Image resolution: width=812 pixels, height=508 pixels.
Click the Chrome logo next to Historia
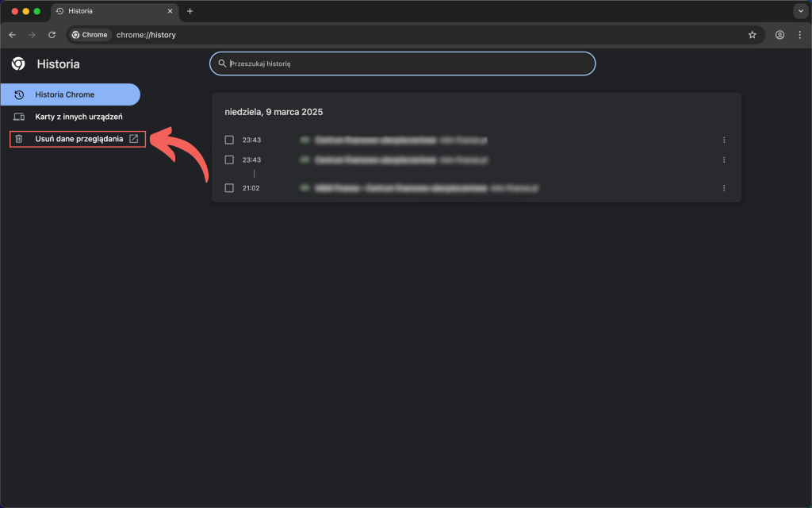(x=18, y=64)
